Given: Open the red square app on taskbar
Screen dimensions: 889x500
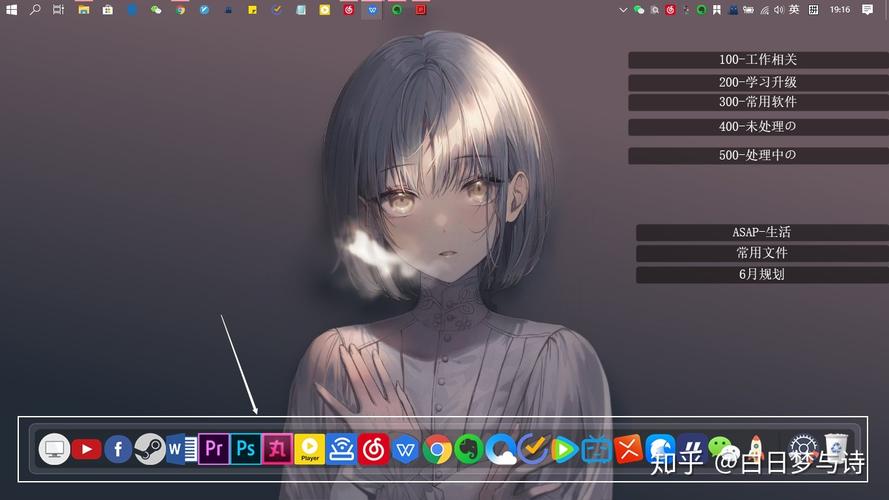Looking at the screenshot, I should point(421,10).
